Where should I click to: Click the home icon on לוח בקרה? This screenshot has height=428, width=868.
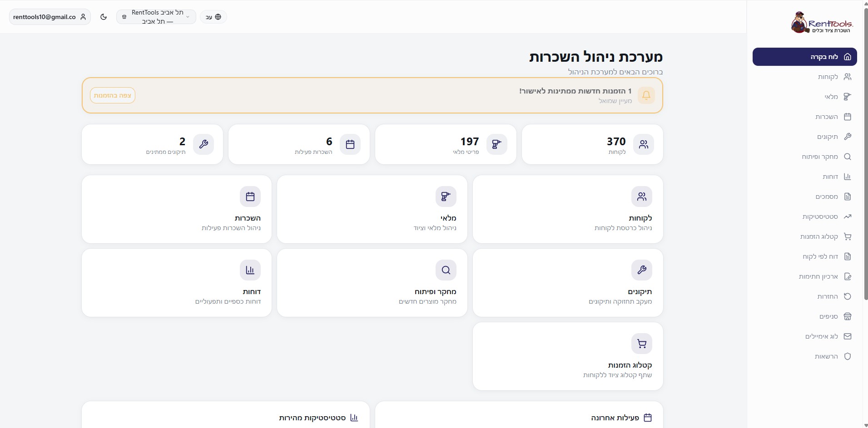pos(848,56)
